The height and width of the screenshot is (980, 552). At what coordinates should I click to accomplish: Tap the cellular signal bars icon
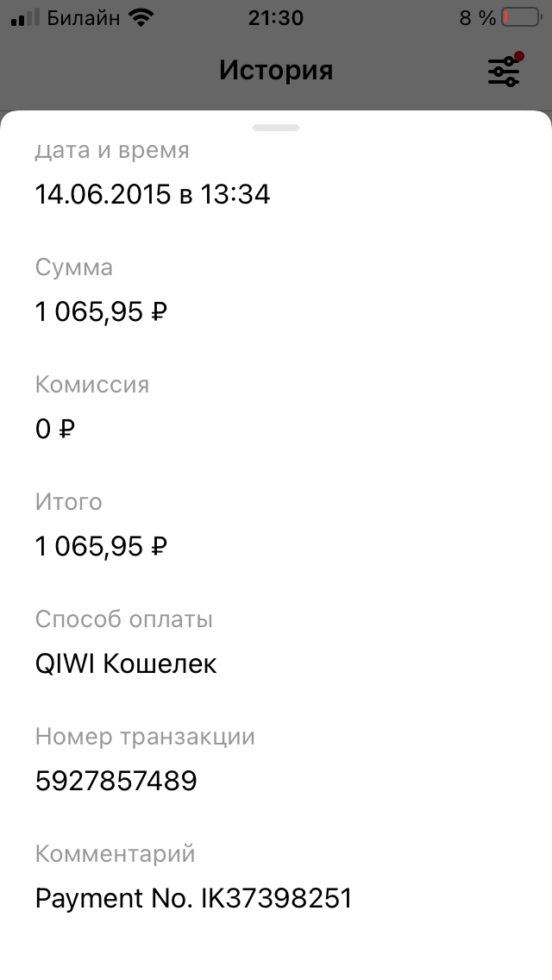pos(25,17)
